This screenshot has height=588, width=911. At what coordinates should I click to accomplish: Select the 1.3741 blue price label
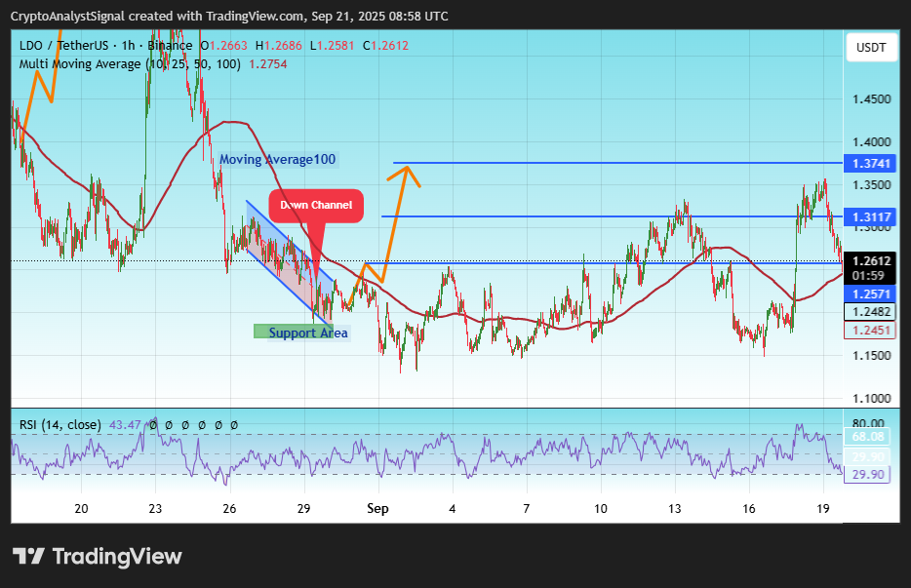870,163
